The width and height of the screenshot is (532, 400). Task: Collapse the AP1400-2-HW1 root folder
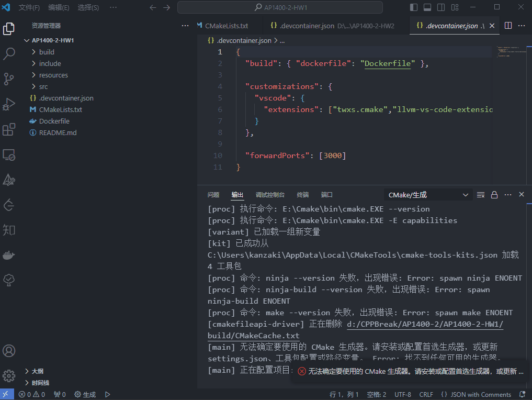pos(53,40)
